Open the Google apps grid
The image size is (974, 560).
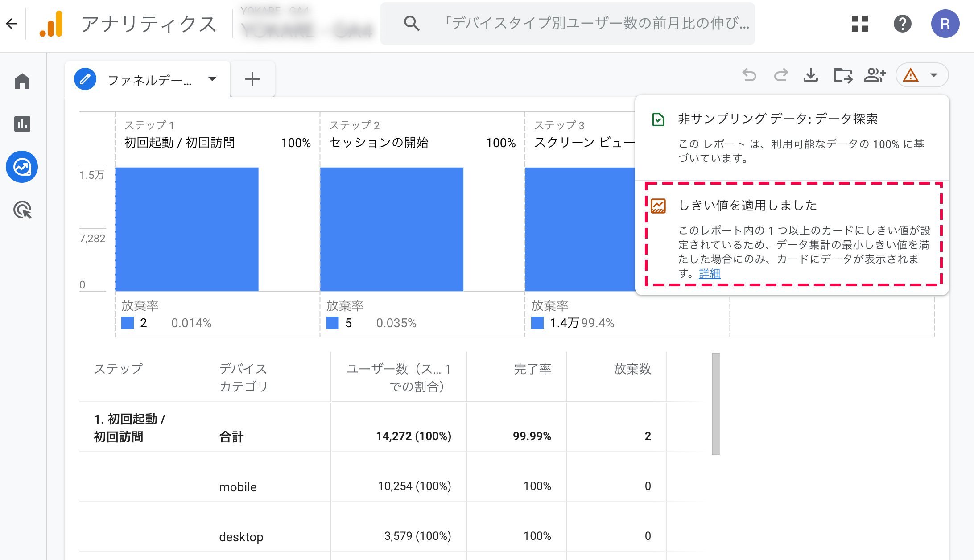tap(860, 24)
